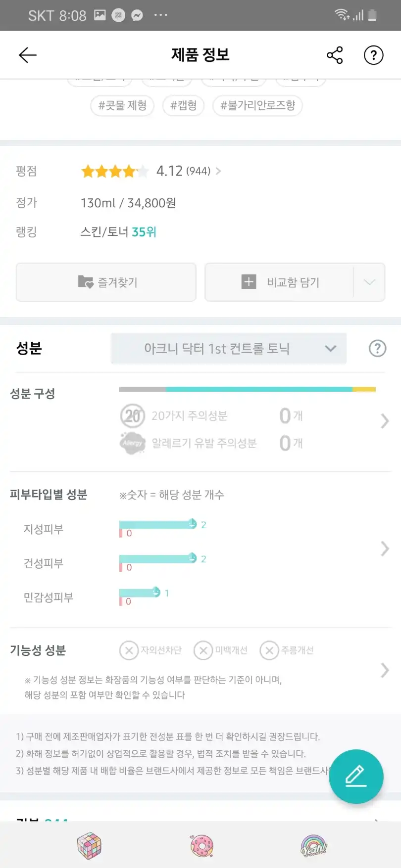This screenshot has width=401, height=868.
Task: Tap the rainbow Yeah sticker icon
Action: click(314, 845)
